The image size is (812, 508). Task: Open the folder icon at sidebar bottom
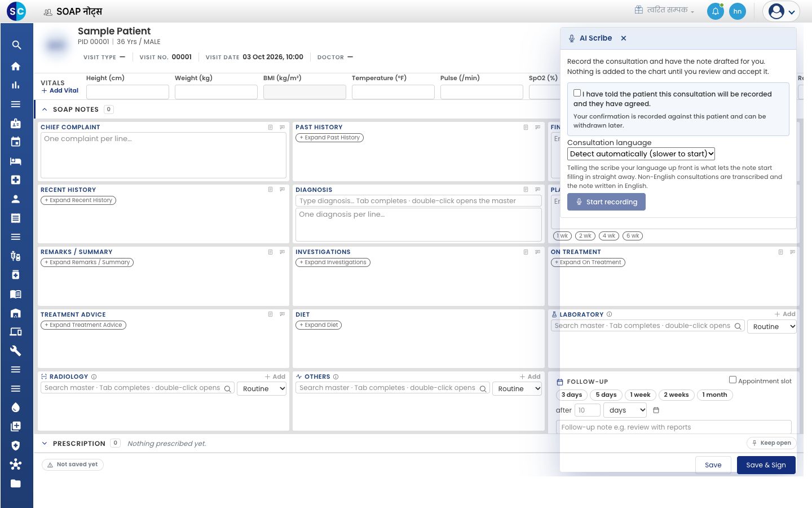(x=16, y=483)
